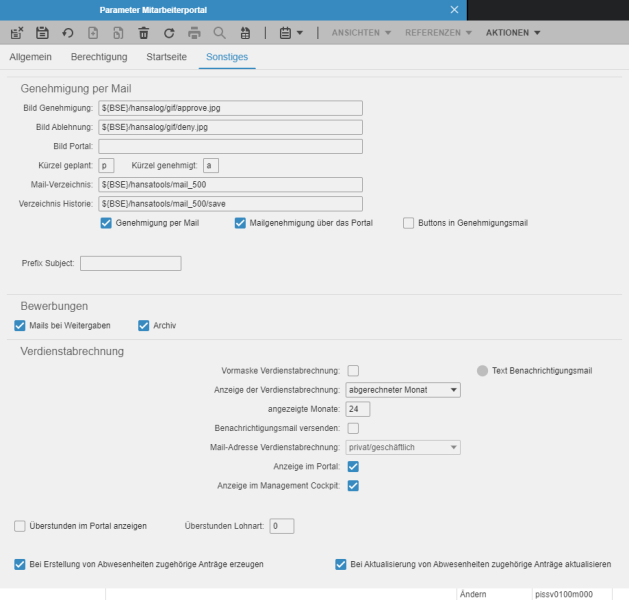Viewport: 629px width, 600px height.
Task: Click Text Benachrichtigungsmail round button
Action: (x=483, y=371)
